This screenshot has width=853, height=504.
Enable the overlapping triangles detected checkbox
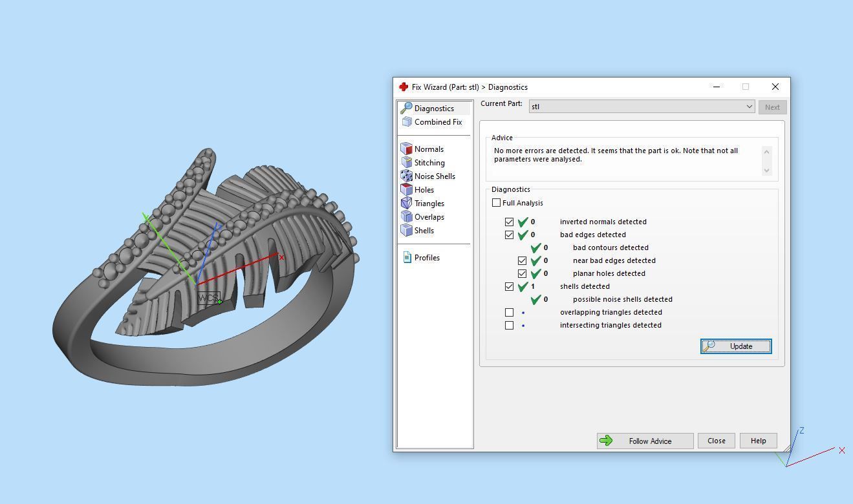point(509,312)
